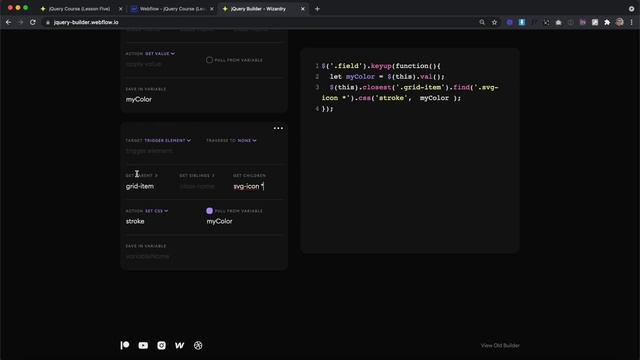Screen dimensions: 640x360
Task: Go back with browser back arrow
Action: pyautogui.click(x=9, y=22)
